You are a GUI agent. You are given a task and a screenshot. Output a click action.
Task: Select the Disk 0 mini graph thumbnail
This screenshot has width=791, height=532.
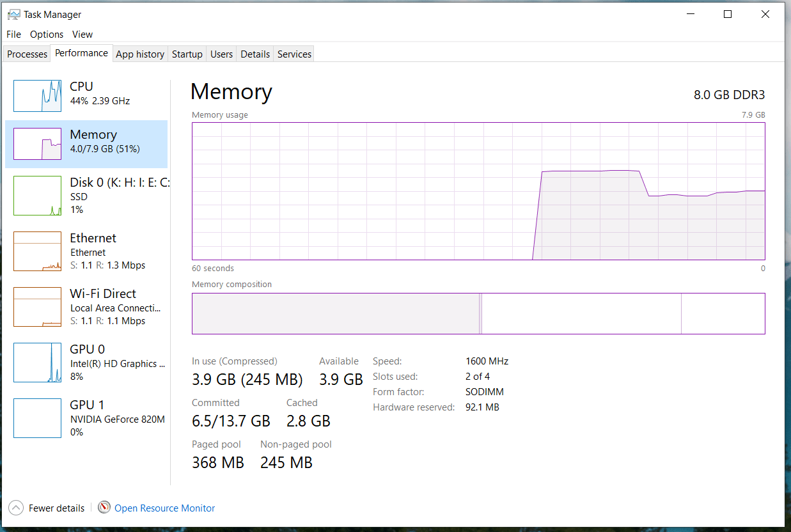click(x=38, y=196)
